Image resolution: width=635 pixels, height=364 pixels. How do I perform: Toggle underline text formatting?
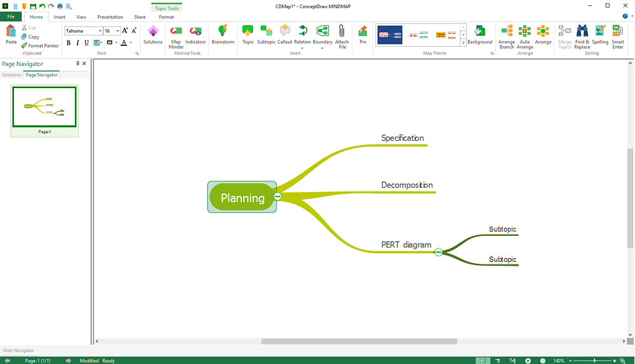[86, 43]
